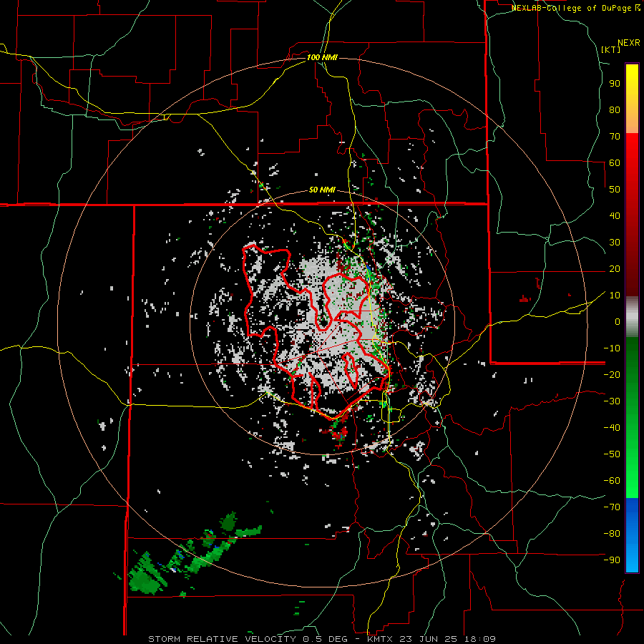The image size is (644, 644).
Task: Click the 30 value on the velocity scale
Action: 615,243
